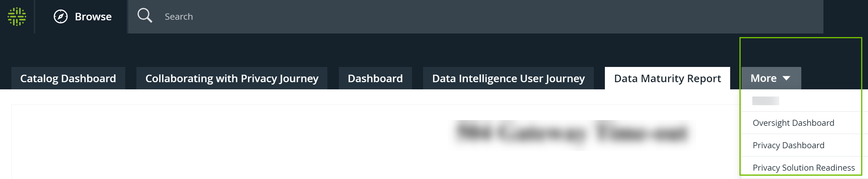The image size is (868, 179).
Task: Open the Browse menu label
Action: point(93,16)
